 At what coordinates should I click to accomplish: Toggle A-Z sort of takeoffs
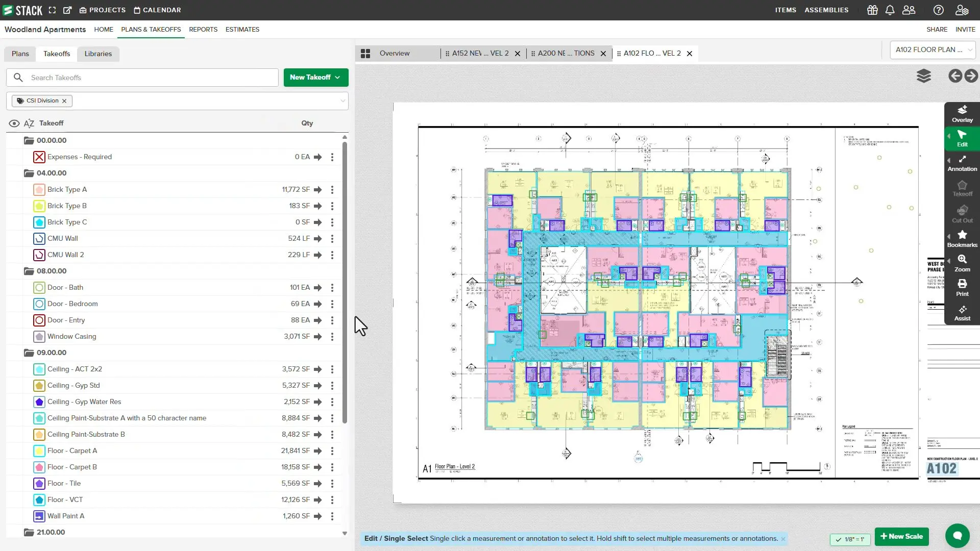pyautogui.click(x=29, y=123)
